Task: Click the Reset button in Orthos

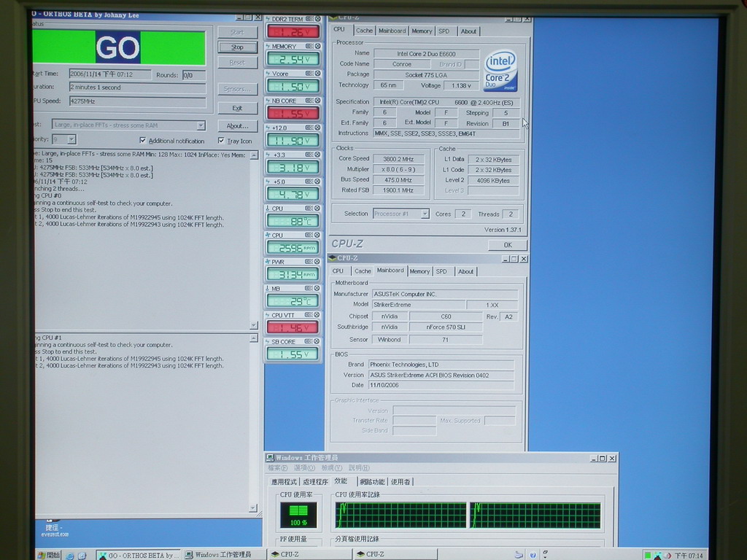Action: (237, 63)
